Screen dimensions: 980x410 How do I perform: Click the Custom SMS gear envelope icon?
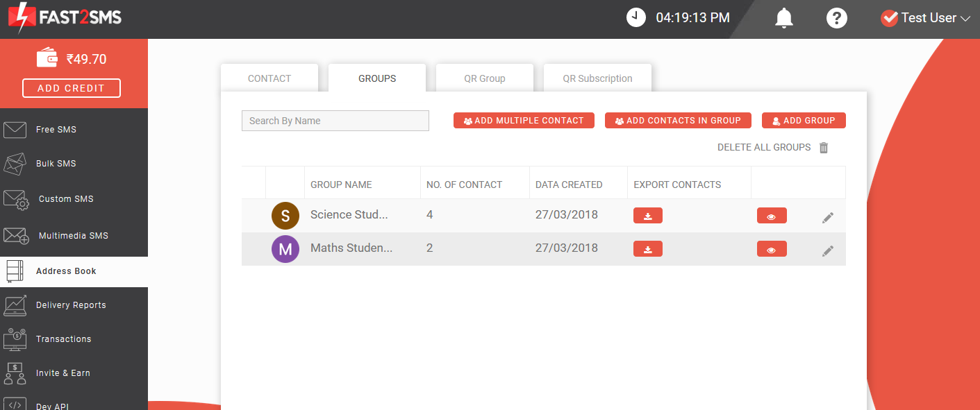(16, 200)
